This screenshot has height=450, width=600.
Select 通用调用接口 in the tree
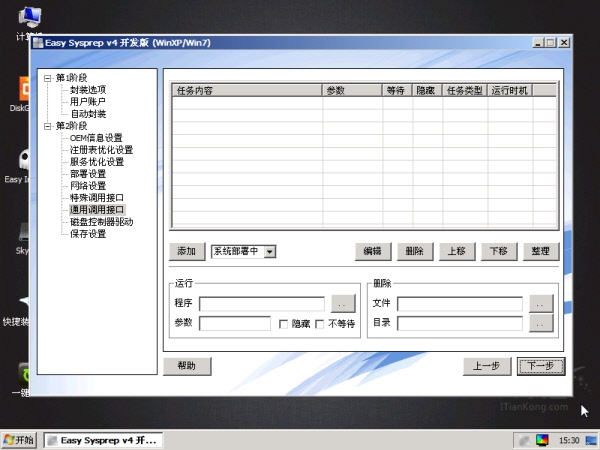(97, 210)
